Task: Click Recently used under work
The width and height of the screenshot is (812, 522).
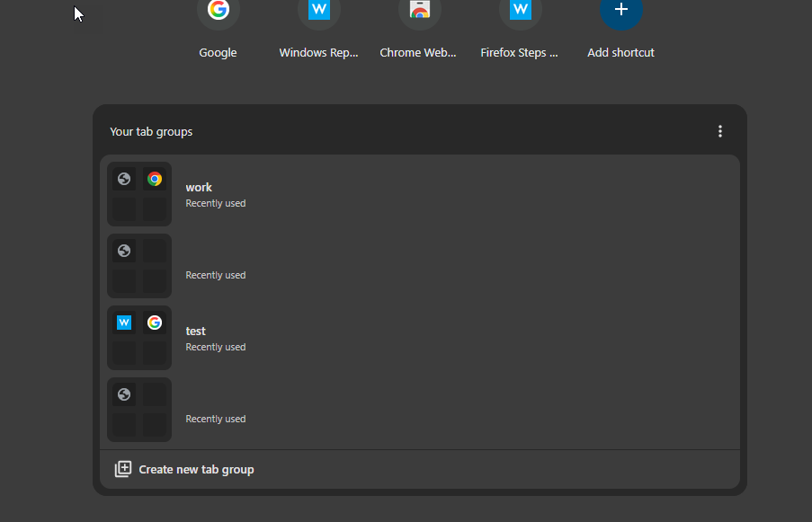Action: (216, 203)
